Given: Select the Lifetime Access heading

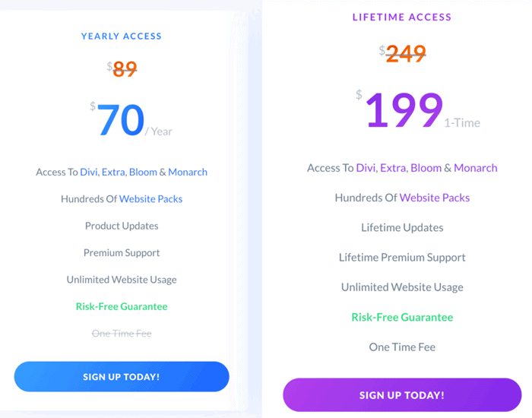Looking at the screenshot, I should (402, 17).
